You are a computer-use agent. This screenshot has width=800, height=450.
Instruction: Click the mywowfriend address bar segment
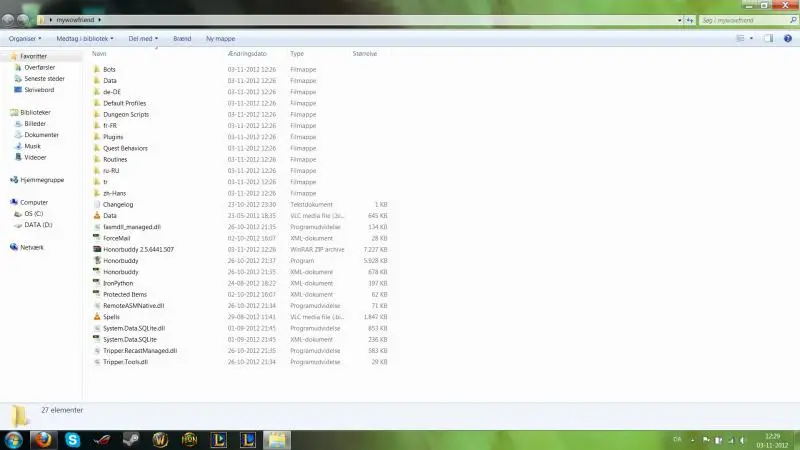[x=75, y=20]
